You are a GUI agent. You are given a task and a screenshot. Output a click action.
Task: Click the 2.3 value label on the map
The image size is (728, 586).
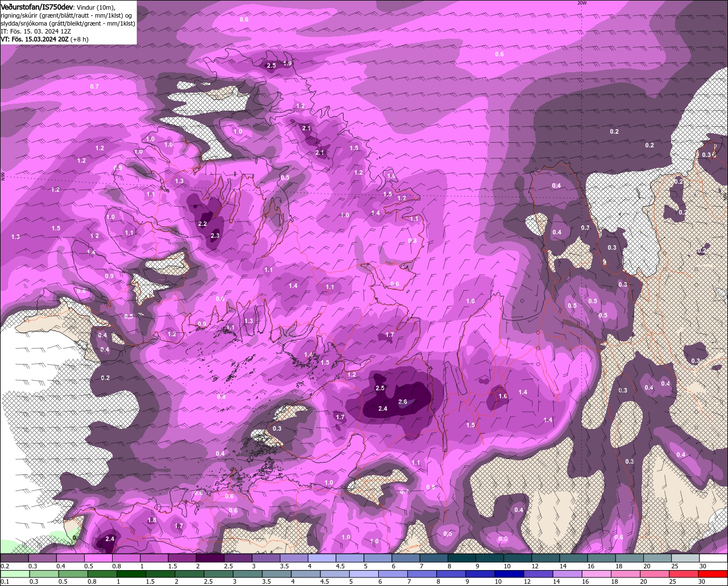(215, 236)
